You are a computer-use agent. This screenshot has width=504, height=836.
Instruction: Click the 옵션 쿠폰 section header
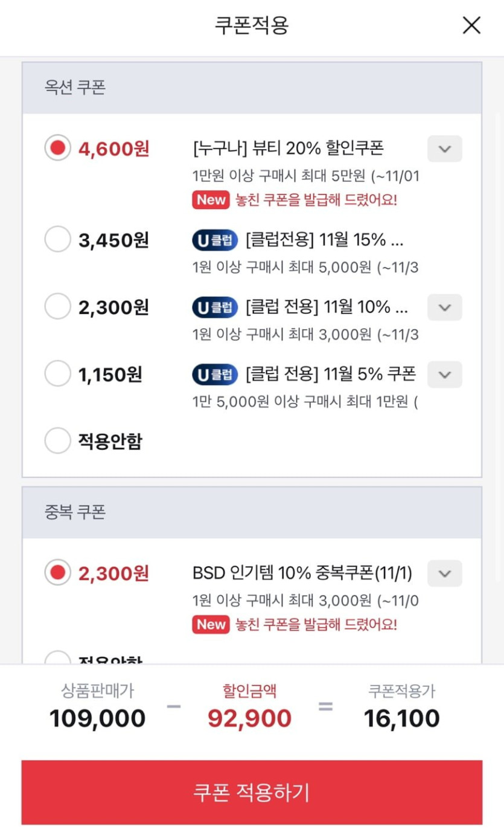tap(75, 88)
